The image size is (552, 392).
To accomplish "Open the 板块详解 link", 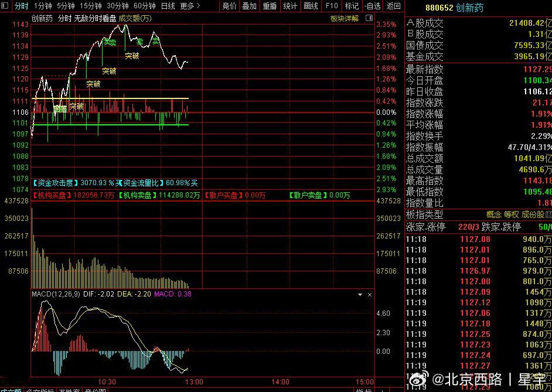I will [x=345, y=18].
